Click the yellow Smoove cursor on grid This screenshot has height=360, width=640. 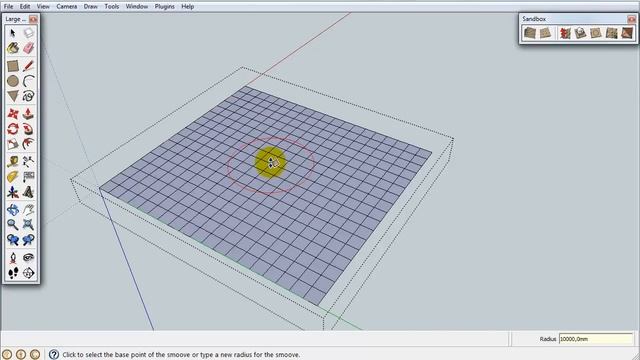pos(270,162)
